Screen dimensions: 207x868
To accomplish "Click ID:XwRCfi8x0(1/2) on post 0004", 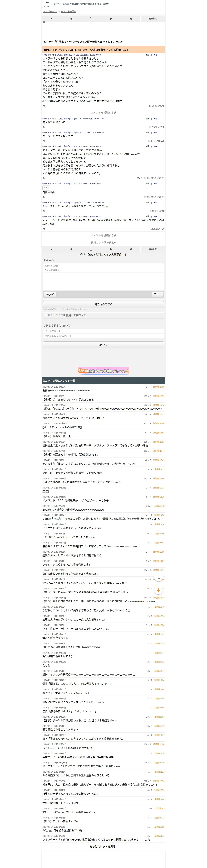I will tap(154, 178).
